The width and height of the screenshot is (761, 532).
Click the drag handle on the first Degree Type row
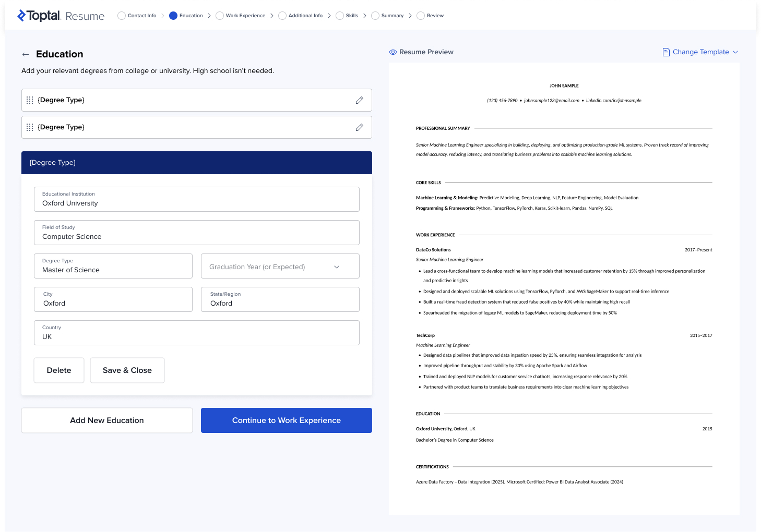coord(30,100)
